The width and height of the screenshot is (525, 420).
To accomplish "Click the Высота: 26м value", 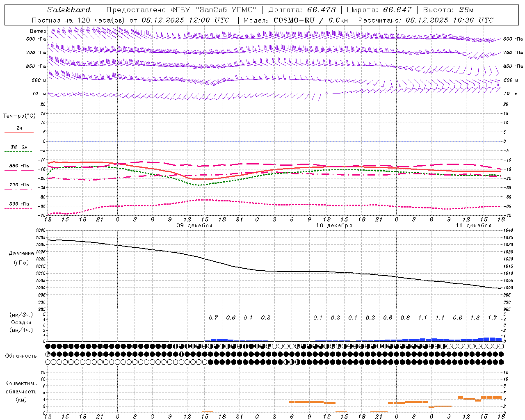I will (x=448, y=10).
